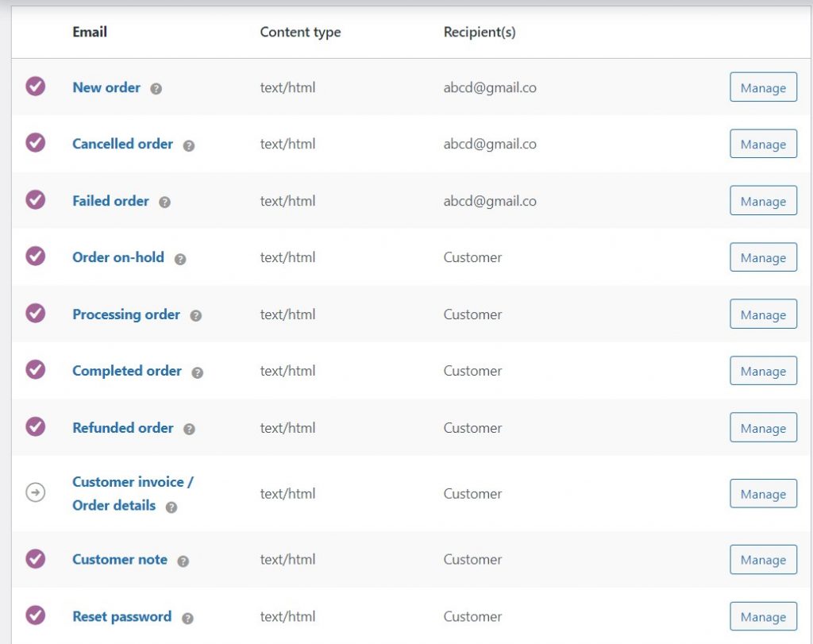813x644 pixels.
Task: Click the Customer recipient in Reset password row
Action: pyautogui.click(x=473, y=617)
